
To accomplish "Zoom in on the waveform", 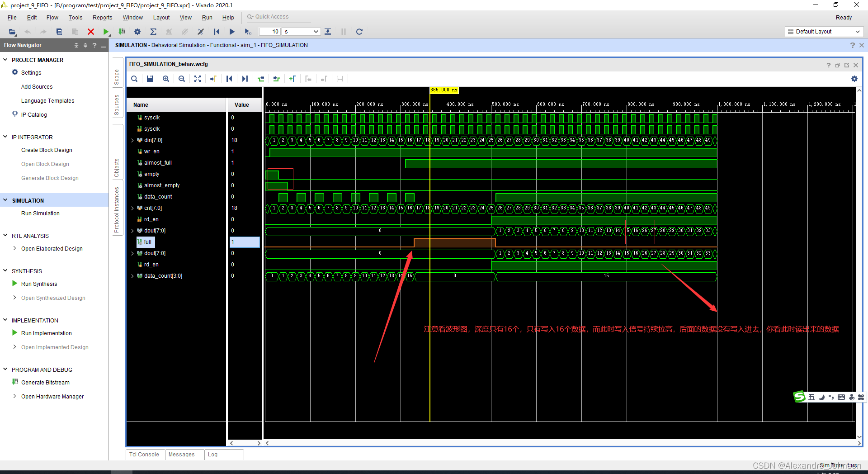I will click(x=165, y=79).
